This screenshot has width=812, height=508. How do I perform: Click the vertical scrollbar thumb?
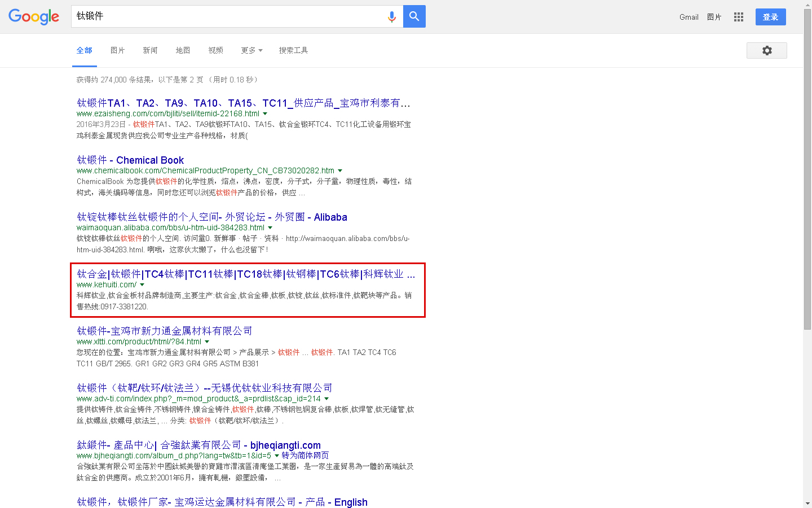tap(807, 169)
